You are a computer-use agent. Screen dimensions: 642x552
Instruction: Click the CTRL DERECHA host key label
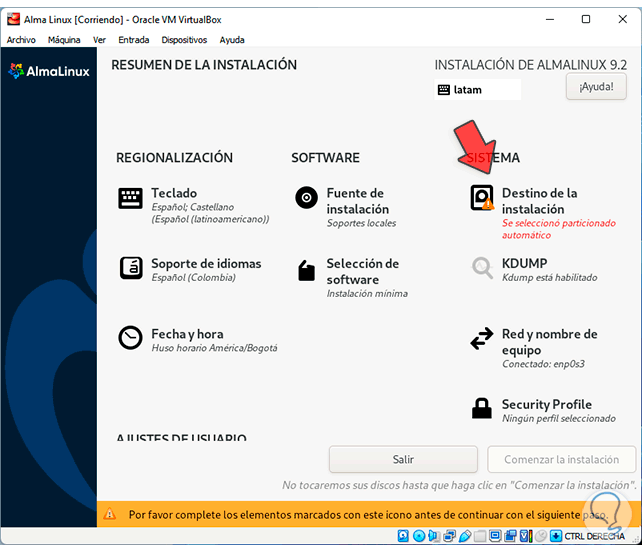click(x=595, y=536)
